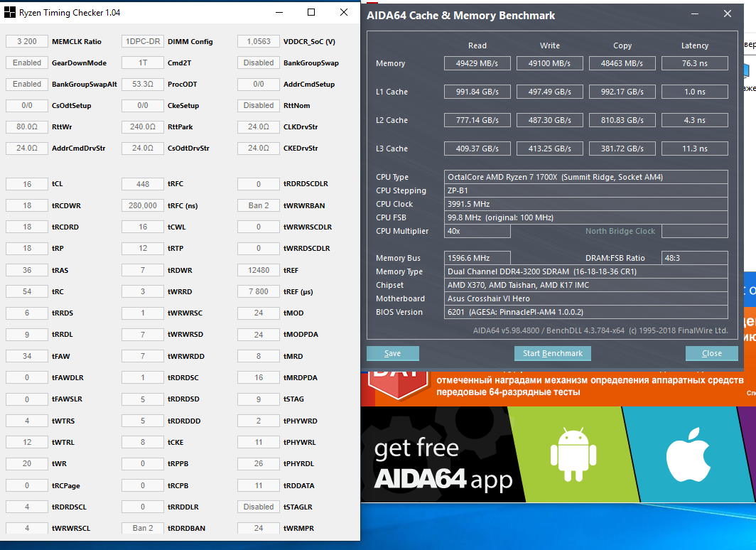
Task: Click the tWRMPR value 24
Action: [x=259, y=528]
